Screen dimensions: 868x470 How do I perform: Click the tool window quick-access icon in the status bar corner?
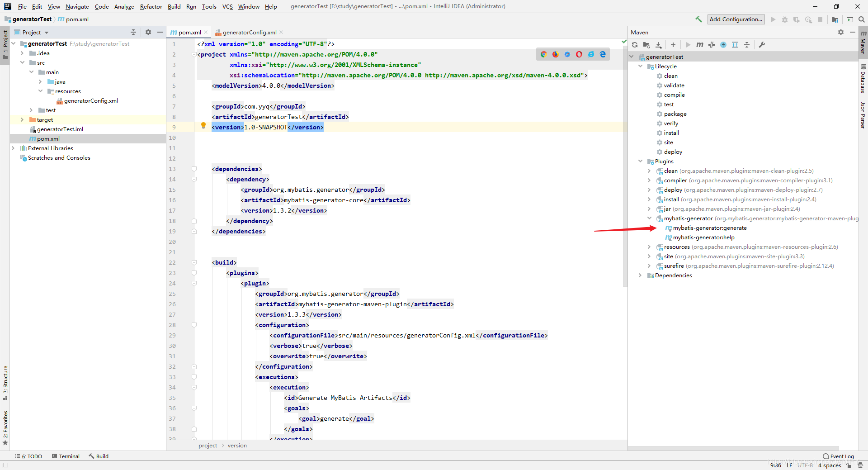click(5, 465)
